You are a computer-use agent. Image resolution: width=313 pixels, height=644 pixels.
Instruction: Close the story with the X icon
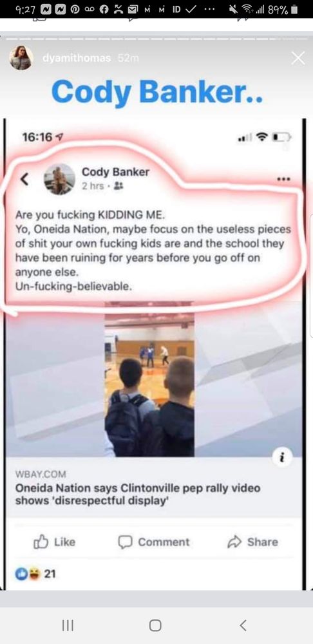click(298, 59)
